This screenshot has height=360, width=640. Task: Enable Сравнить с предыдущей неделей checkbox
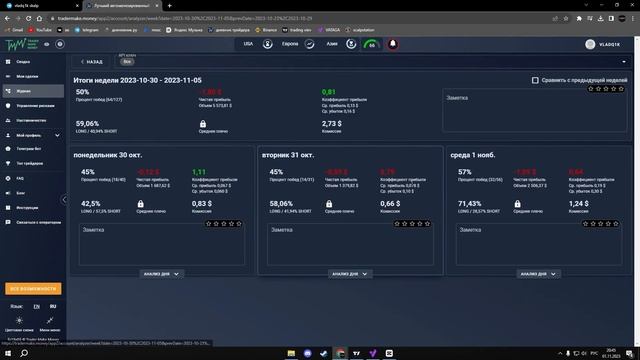[535, 80]
